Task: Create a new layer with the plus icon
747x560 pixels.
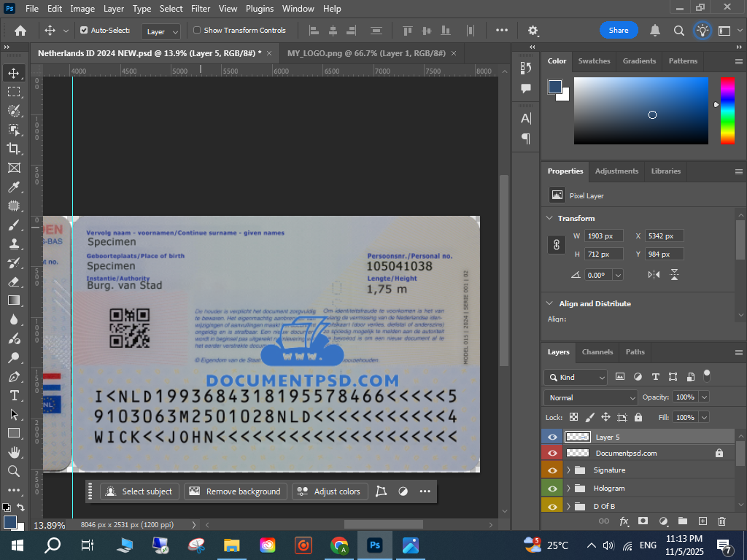Action: coord(703,521)
